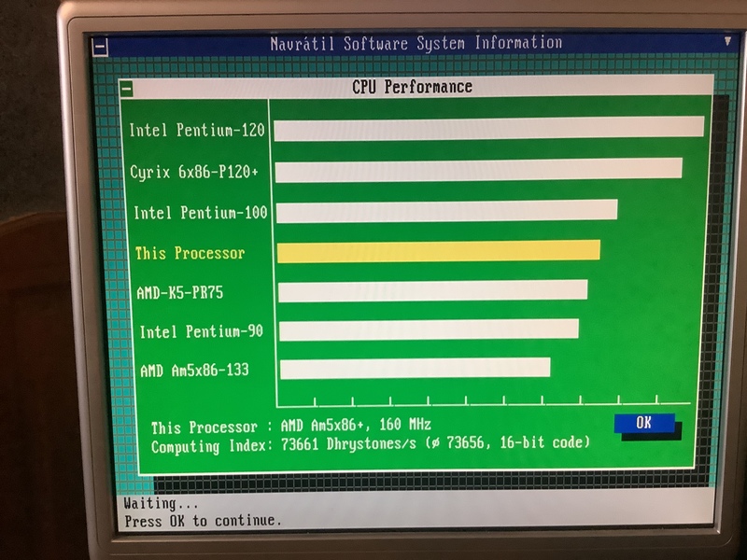Click the Intel Pentium-120 label
The height and width of the screenshot is (560, 747).
(x=197, y=130)
